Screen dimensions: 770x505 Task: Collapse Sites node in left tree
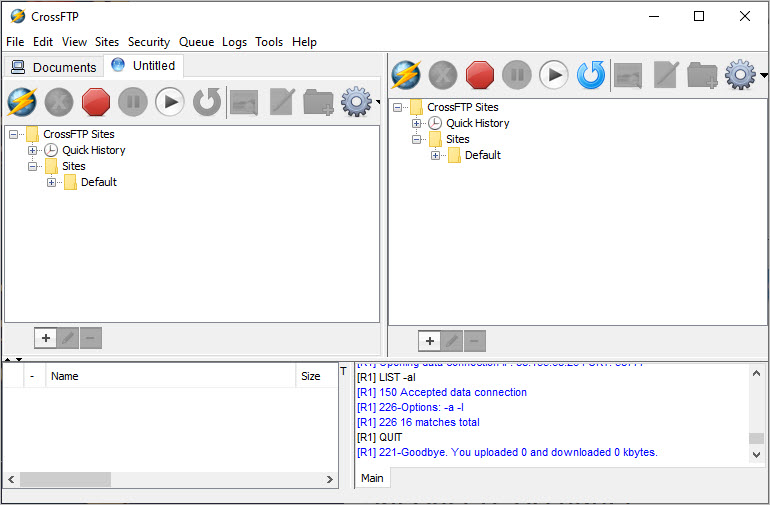point(32,167)
